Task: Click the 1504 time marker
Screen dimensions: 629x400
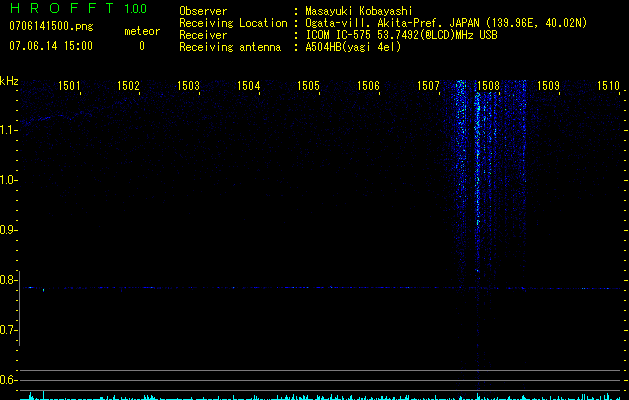Action: [249, 86]
